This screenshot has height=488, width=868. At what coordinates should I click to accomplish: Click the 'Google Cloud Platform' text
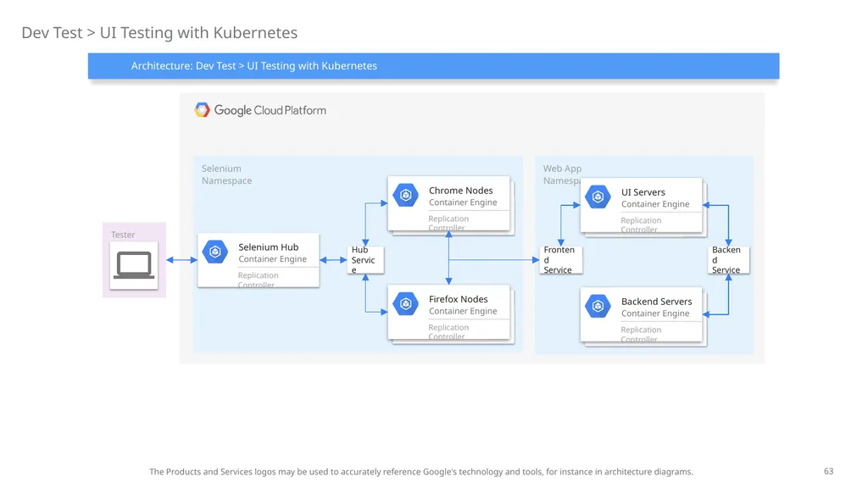pyautogui.click(x=270, y=110)
